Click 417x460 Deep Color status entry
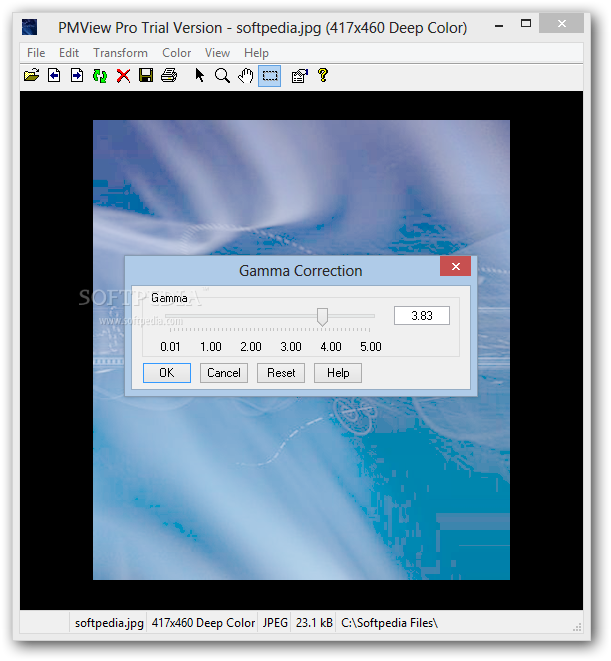Screen dimensions: 611x661 coord(203,623)
